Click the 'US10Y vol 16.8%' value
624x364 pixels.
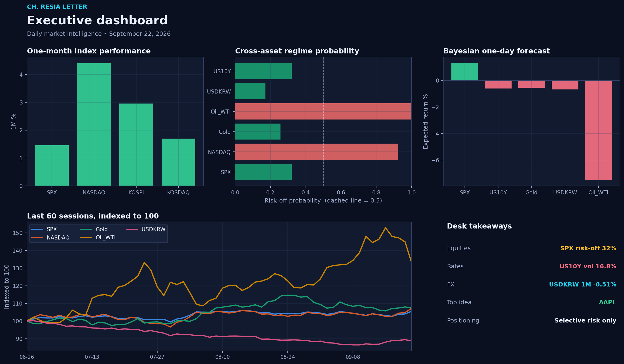click(588, 266)
